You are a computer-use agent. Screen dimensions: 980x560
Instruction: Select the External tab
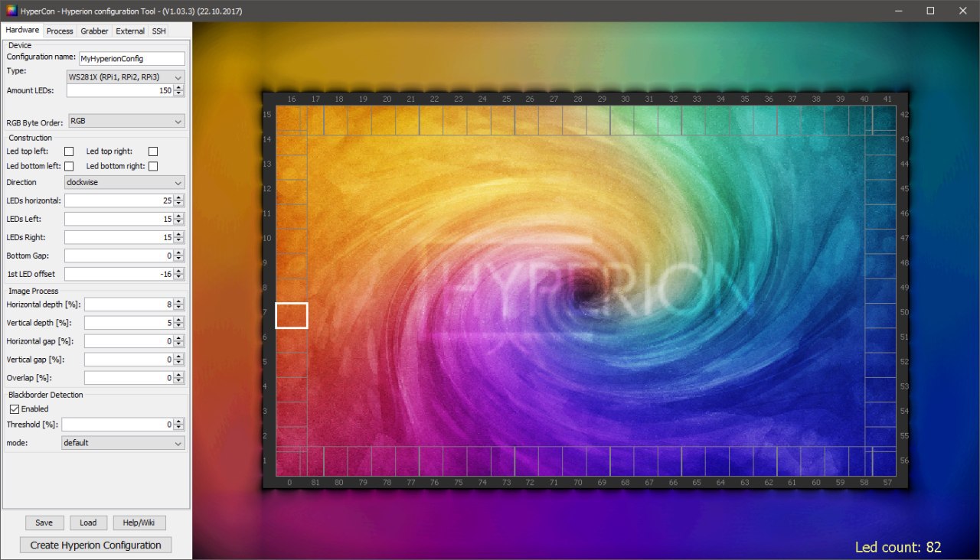pyautogui.click(x=130, y=31)
